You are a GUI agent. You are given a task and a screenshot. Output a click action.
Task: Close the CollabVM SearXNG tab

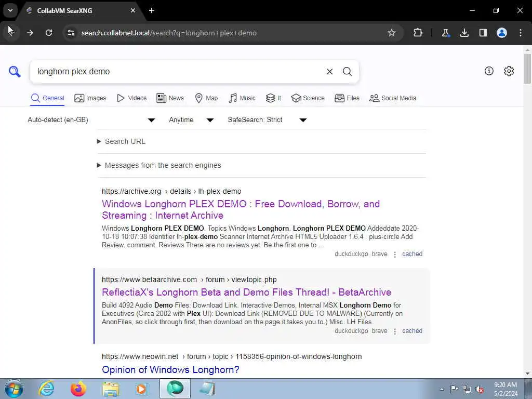(x=133, y=10)
